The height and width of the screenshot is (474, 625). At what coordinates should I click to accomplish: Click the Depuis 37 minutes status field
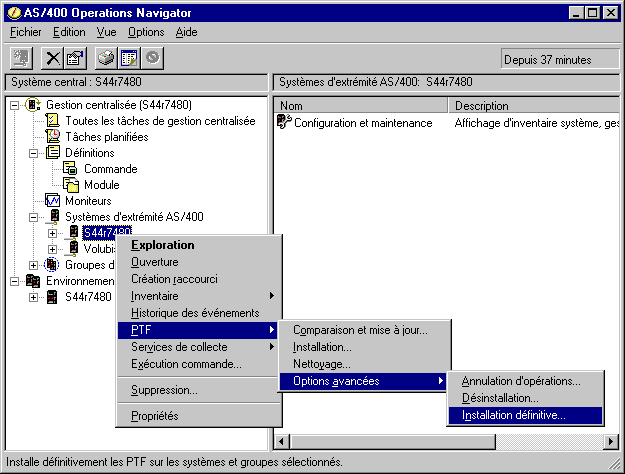click(560, 60)
